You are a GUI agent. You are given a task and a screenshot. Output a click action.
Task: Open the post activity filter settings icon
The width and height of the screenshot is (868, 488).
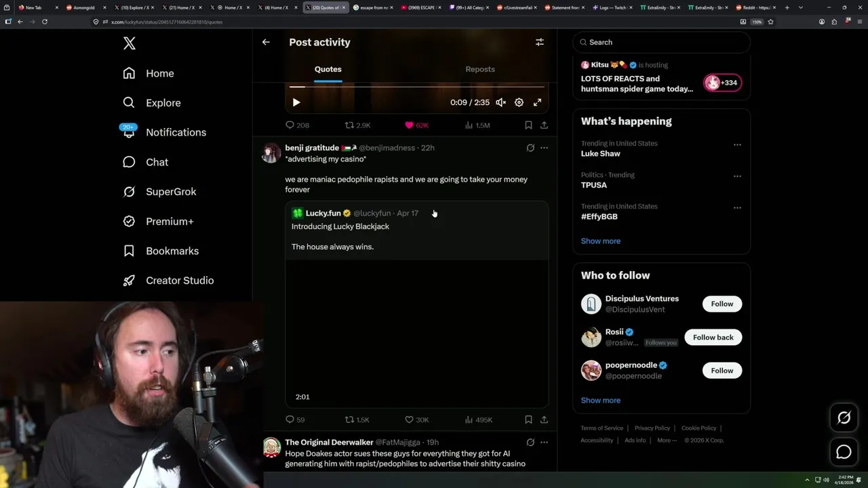[540, 42]
